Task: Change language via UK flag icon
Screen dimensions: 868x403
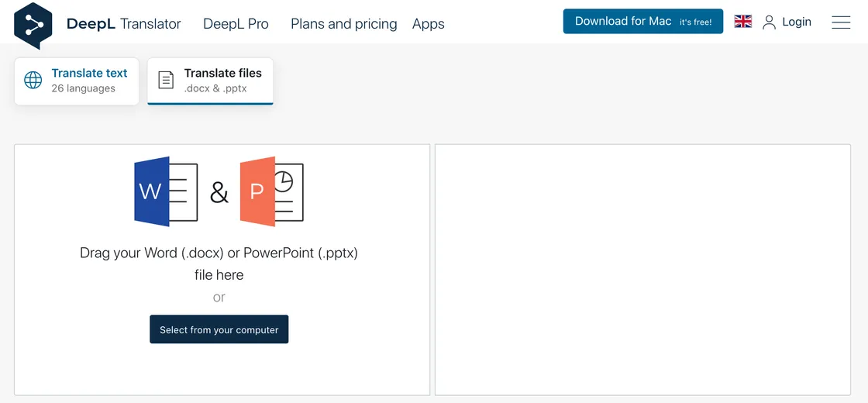Action: pyautogui.click(x=743, y=22)
